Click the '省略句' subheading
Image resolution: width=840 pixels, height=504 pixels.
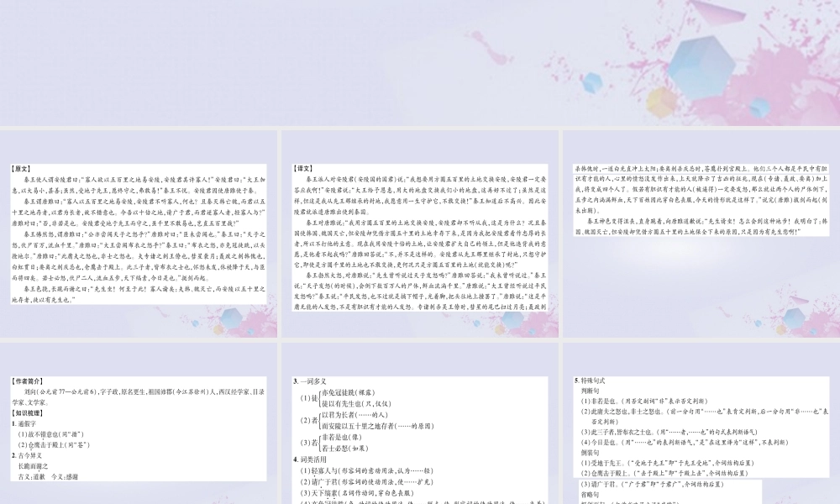click(x=590, y=495)
